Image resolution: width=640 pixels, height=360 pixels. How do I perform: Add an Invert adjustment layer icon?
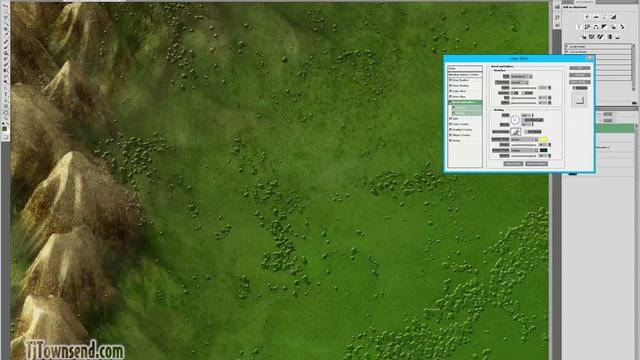coord(584,37)
